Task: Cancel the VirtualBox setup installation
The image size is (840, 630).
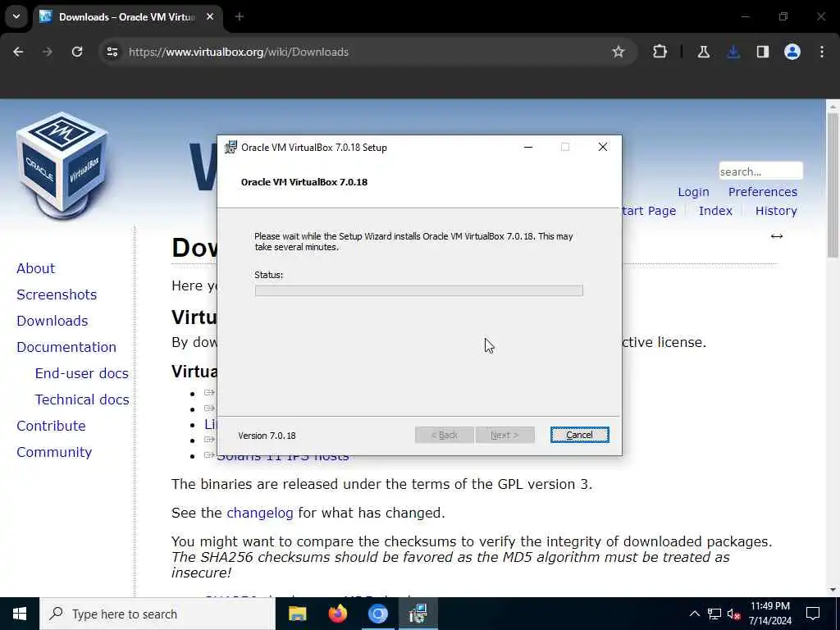Action: tap(579, 435)
